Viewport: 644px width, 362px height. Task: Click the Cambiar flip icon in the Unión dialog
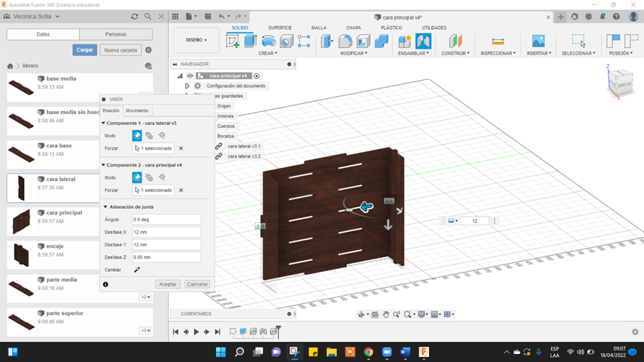pyautogui.click(x=137, y=270)
